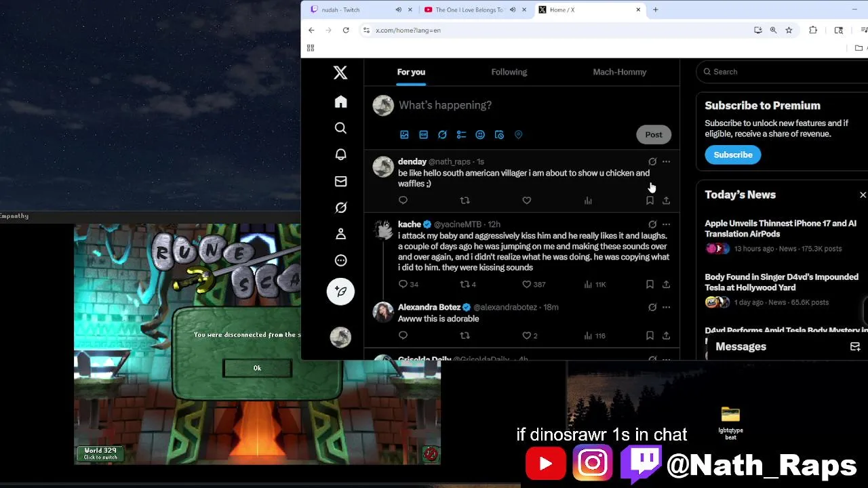Open lgbtqtype beat desktop folder
This screenshot has height=488, width=868.
click(730, 423)
